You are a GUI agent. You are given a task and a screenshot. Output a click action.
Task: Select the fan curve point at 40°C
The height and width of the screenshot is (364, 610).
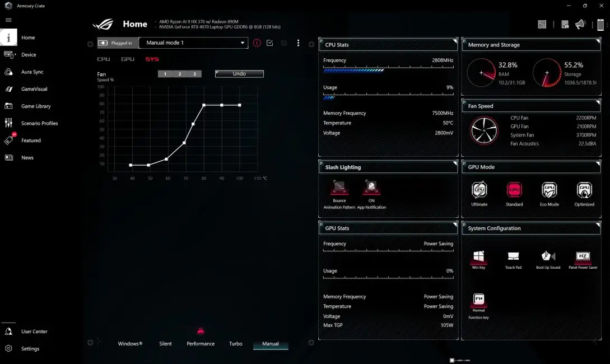click(131, 165)
